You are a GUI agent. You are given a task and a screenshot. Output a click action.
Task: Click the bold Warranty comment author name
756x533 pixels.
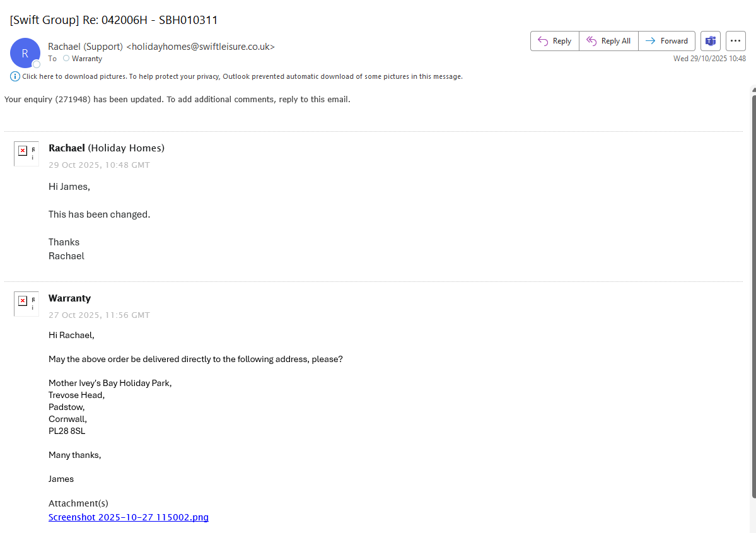69,298
